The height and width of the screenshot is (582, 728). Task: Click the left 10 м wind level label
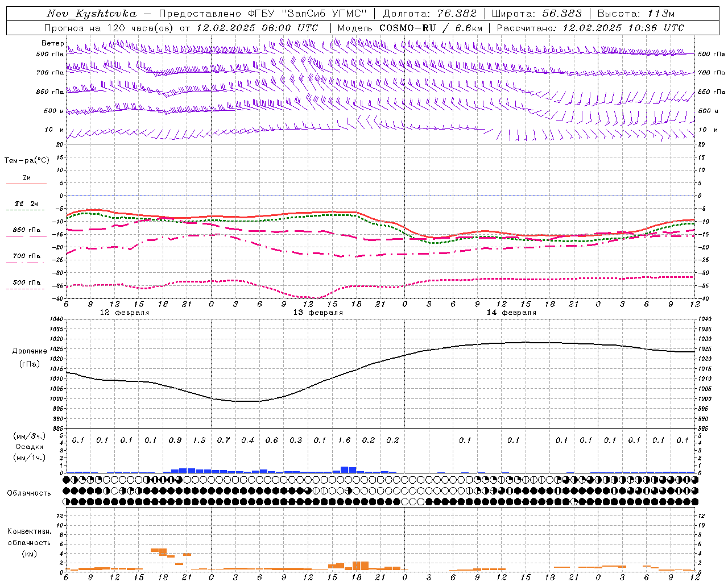point(54,130)
